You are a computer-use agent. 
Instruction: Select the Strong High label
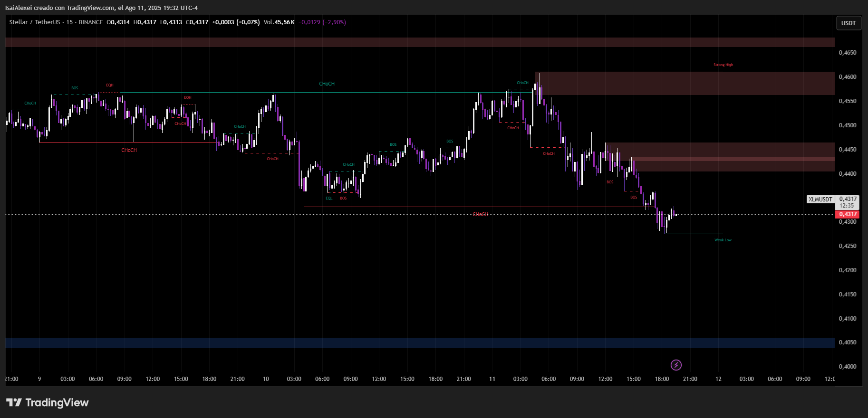tap(723, 65)
